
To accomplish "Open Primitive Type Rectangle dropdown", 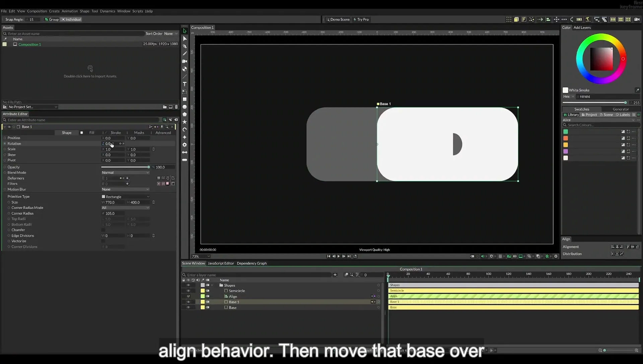I will pyautogui.click(x=125, y=197).
